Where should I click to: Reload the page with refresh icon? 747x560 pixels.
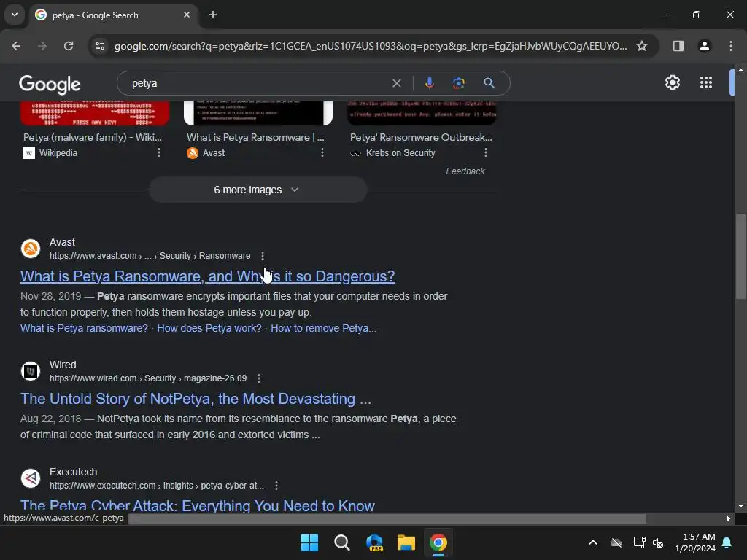(x=69, y=46)
